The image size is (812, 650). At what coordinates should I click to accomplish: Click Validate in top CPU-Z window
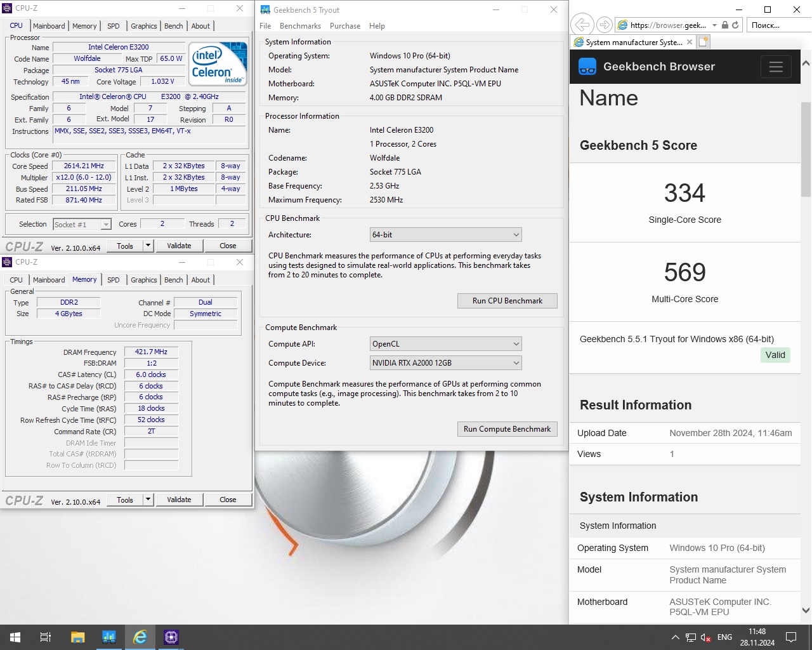(179, 246)
